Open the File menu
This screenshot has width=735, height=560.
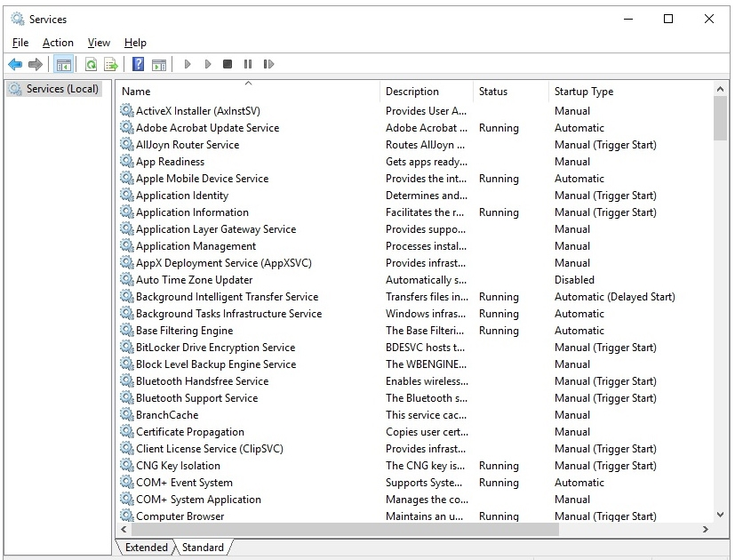tap(20, 43)
